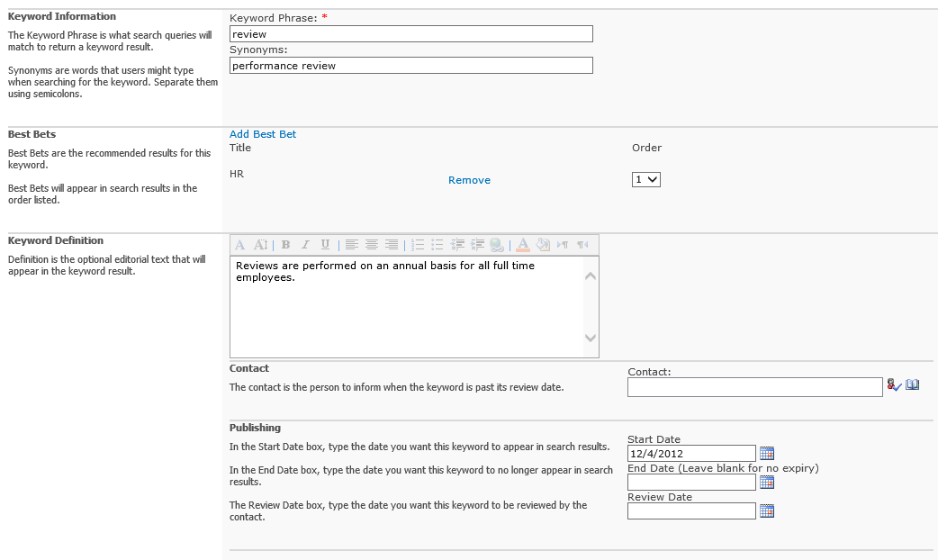Click into the Synonyms text field

(x=411, y=66)
